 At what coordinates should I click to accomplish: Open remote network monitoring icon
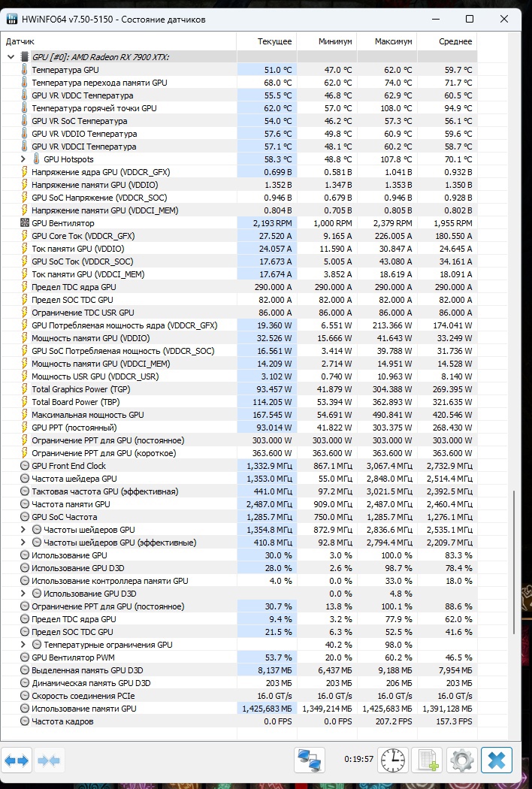pos(310,760)
